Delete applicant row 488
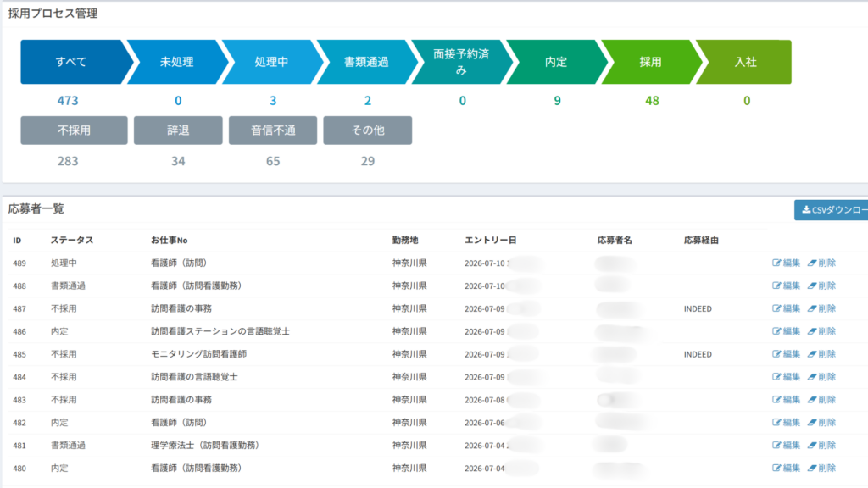 pos(821,286)
